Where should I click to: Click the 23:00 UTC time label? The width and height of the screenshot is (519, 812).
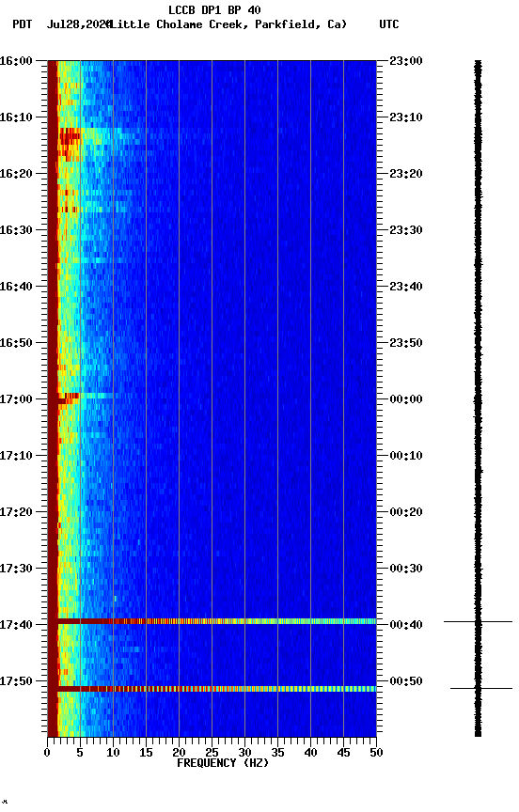[x=406, y=61]
